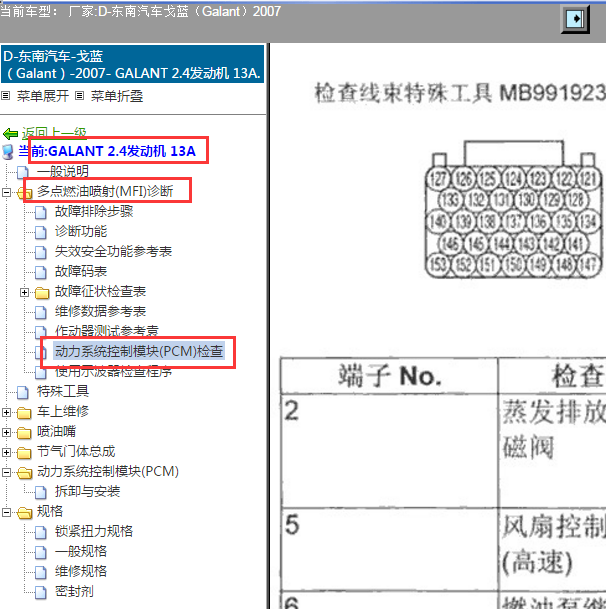606x609 pixels.
Task: Click the 菜单展开 list icon
Action: [5, 96]
